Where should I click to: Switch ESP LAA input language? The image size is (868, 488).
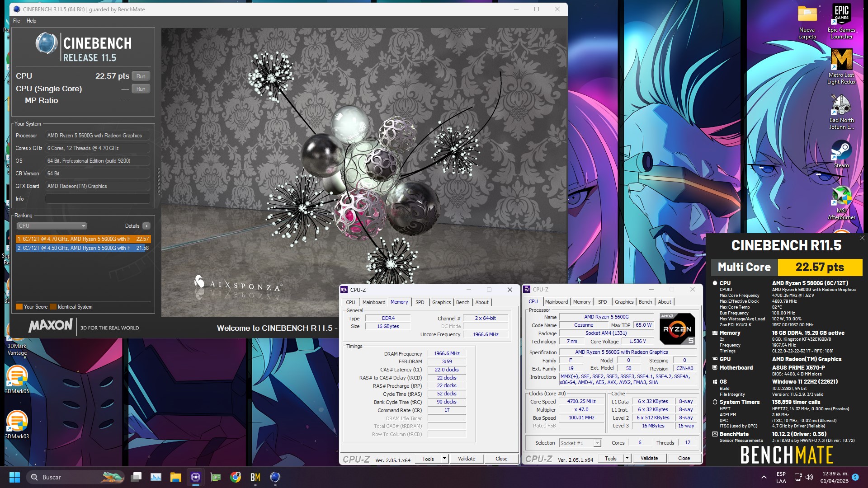pyautogui.click(x=781, y=477)
